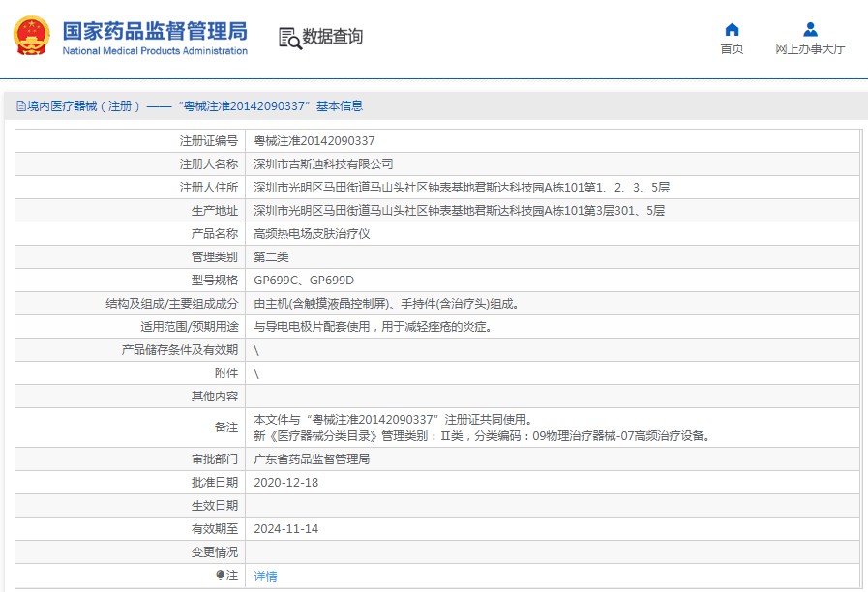This screenshot has height=592, width=868.
Task: Select intended use text 与导电电极片配套使用
Action: [374, 327]
